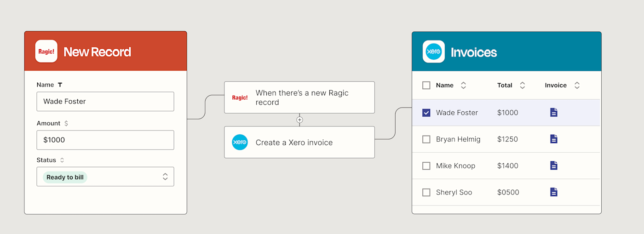Sort by the Invoice column arrows
This screenshot has height=234, width=644.
coord(577,86)
